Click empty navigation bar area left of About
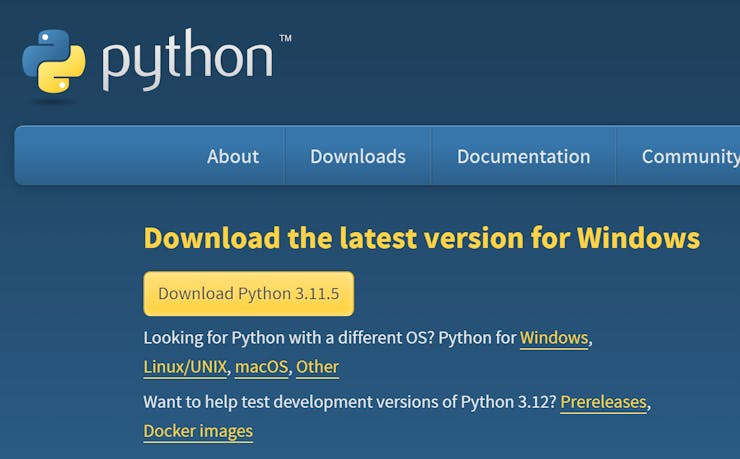 (x=100, y=156)
